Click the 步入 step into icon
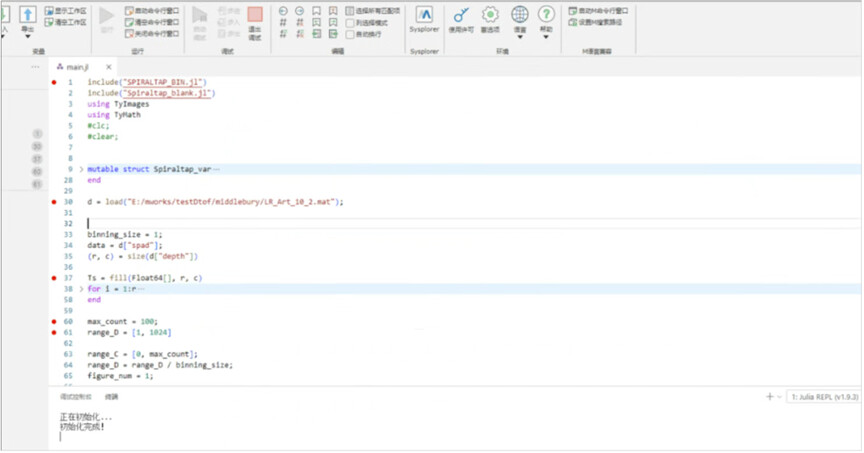This screenshot has height=453, width=864. [222, 23]
